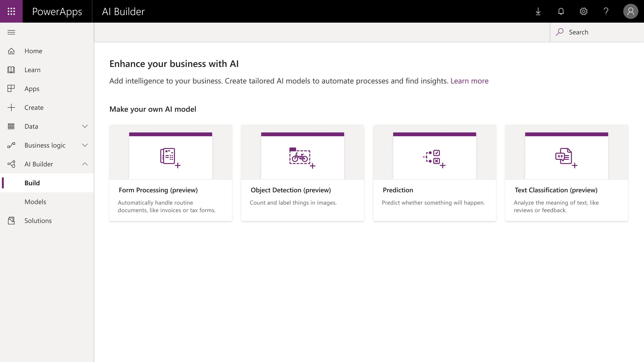Click the Learn more link

click(x=469, y=80)
